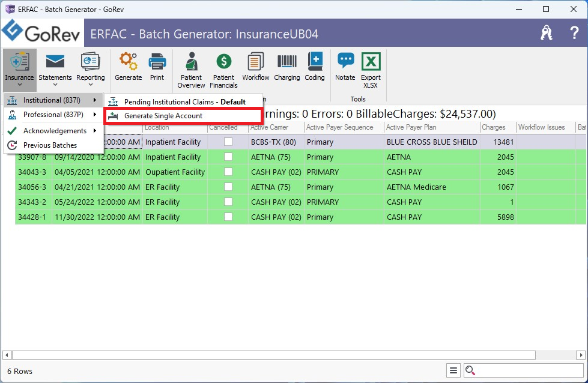Click horizontal scrollbar left arrow
The height and width of the screenshot is (383, 588).
coord(7,355)
